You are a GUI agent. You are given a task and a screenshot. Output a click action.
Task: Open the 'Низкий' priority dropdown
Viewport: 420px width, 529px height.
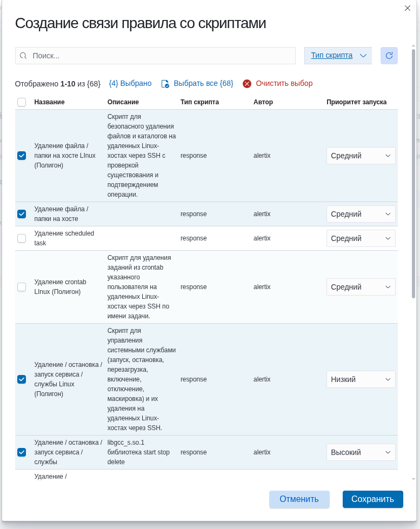[x=361, y=379]
